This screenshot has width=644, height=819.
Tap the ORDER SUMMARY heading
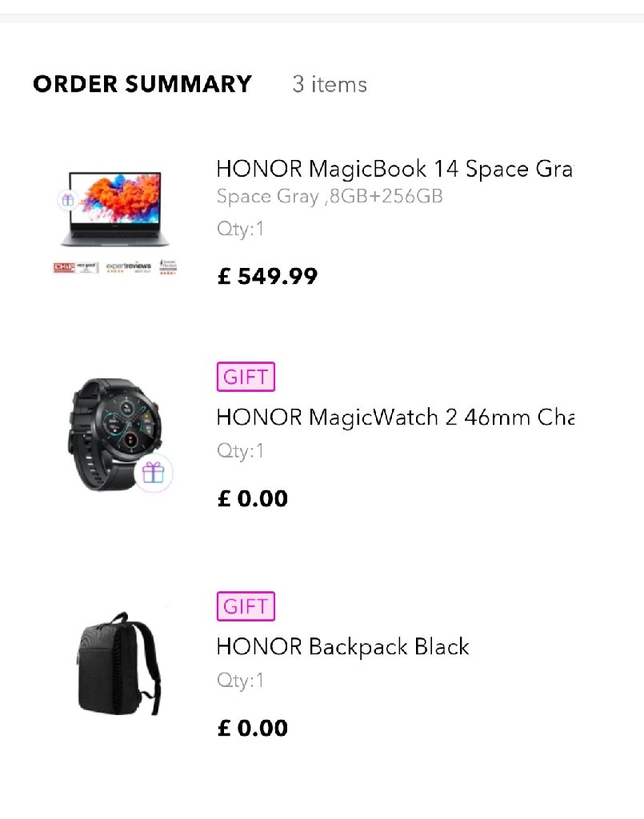tap(142, 84)
